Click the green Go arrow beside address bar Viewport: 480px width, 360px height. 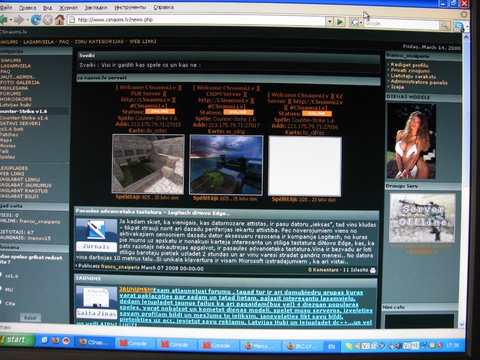pos(340,22)
